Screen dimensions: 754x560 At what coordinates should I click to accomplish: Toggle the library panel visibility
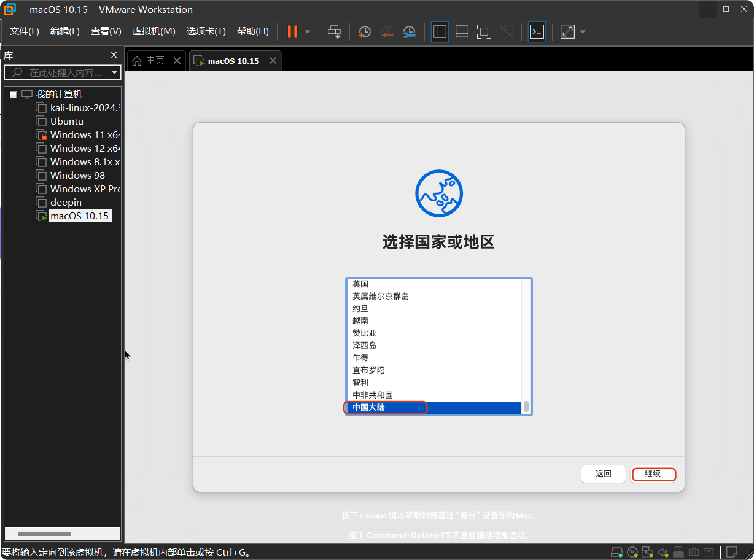click(x=440, y=31)
